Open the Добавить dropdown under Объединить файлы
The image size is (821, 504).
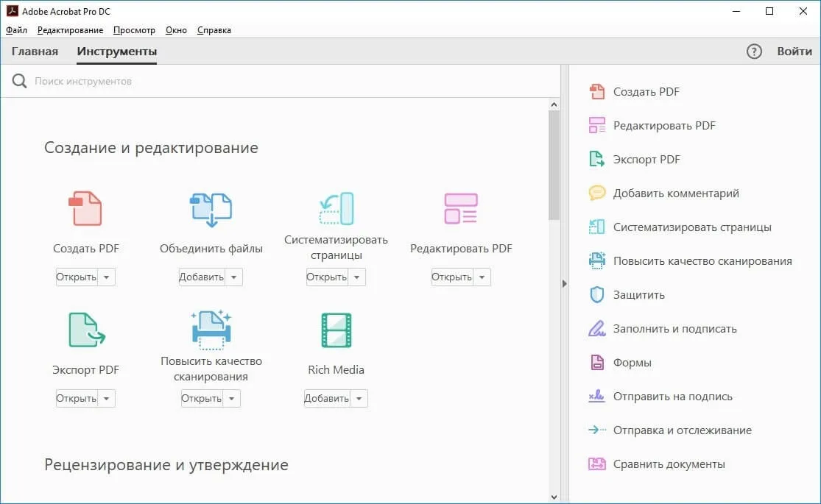point(233,277)
